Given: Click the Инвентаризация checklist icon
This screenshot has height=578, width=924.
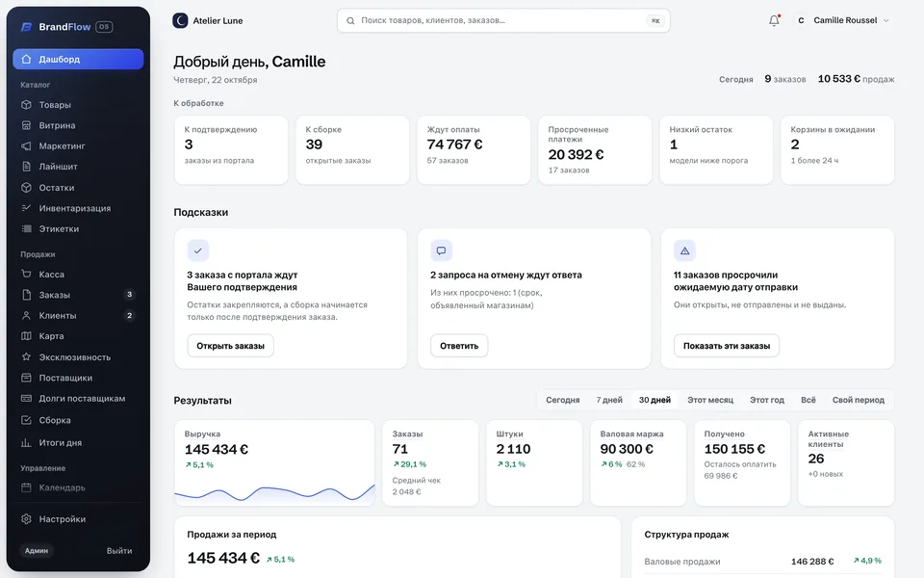Looking at the screenshot, I should pos(26,208).
